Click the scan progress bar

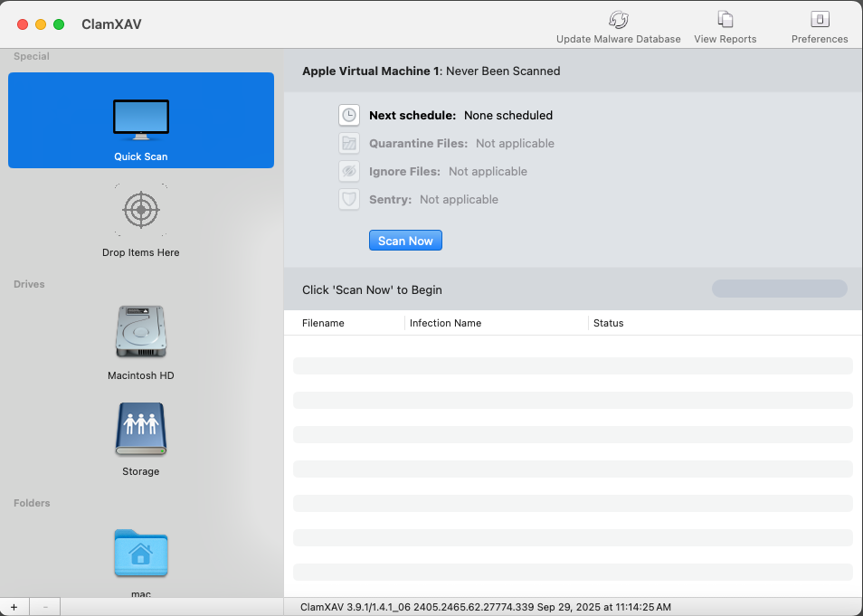pyautogui.click(x=779, y=289)
